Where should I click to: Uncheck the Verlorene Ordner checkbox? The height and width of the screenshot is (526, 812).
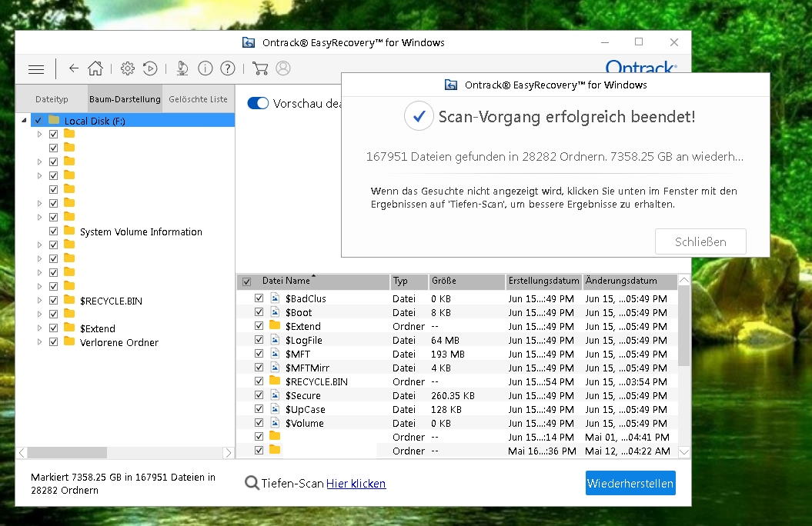(x=53, y=342)
